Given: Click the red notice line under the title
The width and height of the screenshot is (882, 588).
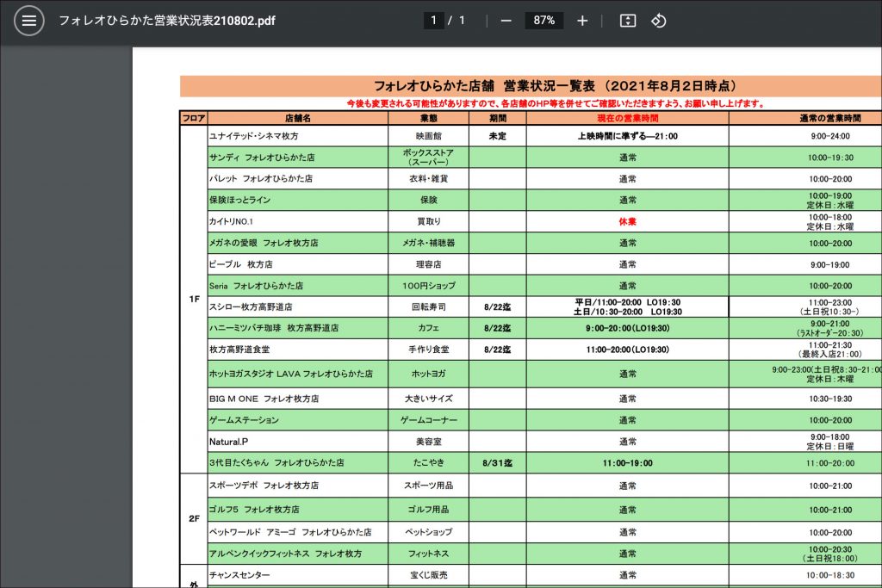Looking at the screenshot, I should click(x=555, y=103).
